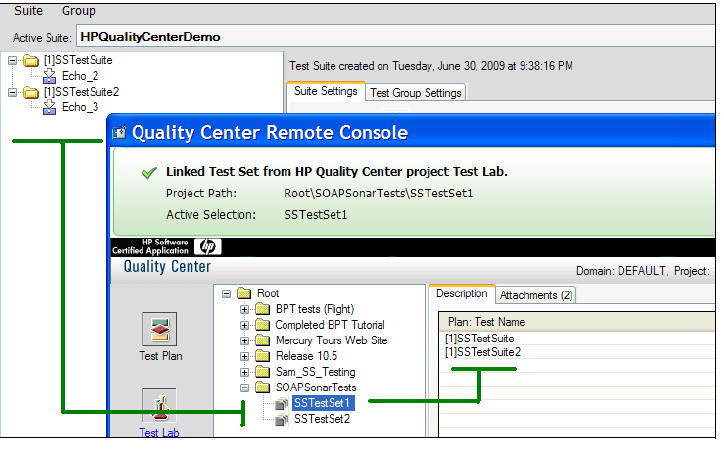Viewport: 724px width, 449px height.
Task: Click the Plan: Test Name column header
Action: (x=577, y=322)
